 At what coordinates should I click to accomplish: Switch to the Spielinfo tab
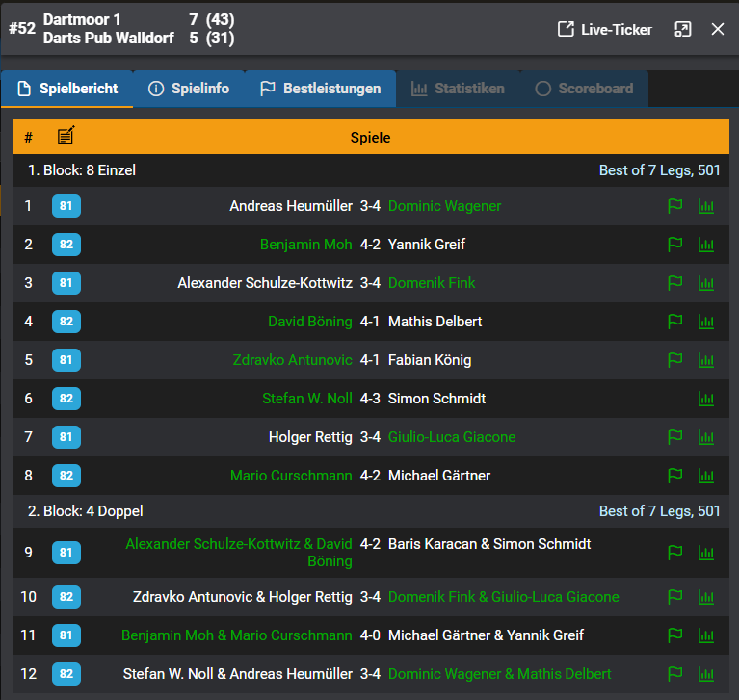click(189, 89)
